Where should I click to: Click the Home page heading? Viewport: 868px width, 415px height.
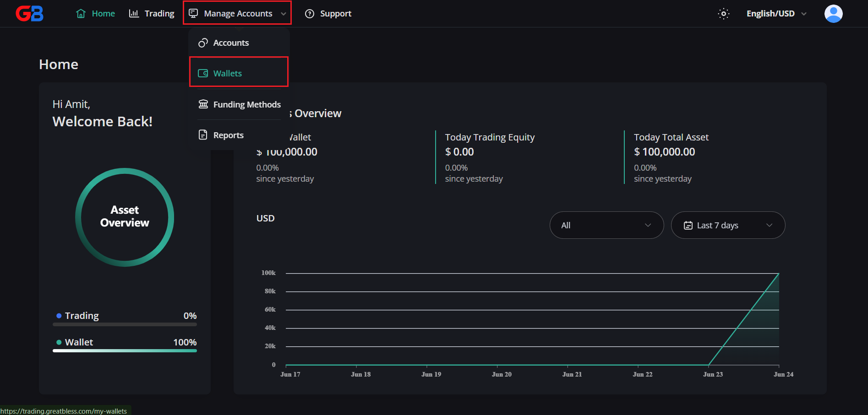[59, 65]
